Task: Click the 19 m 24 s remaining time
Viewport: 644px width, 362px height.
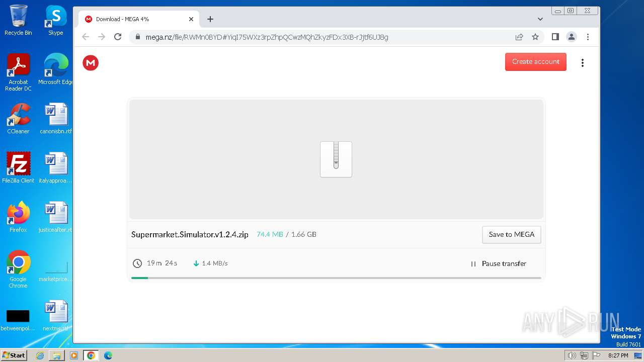Action: point(162,263)
